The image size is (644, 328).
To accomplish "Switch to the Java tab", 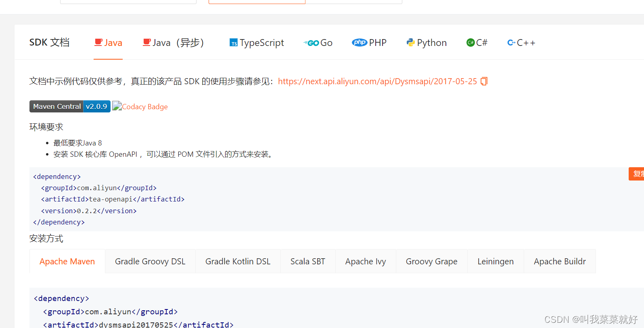I will coord(108,43).
